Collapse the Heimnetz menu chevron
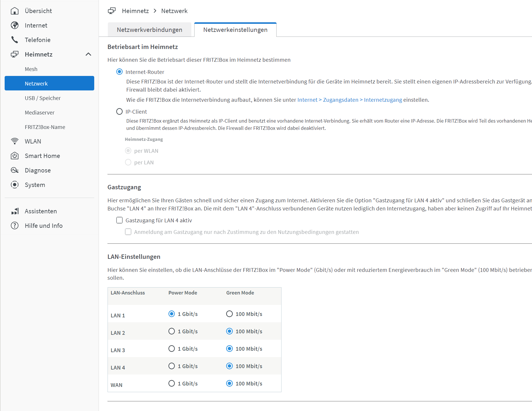 (88, 54)
